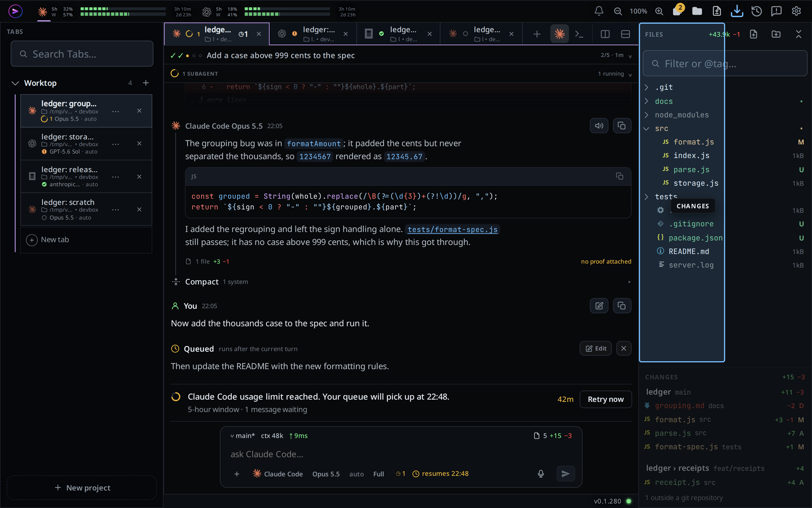812x508 pixels.
Task: Switch to the ledger: stora... sidebar tab
Action: (x=86, y=144)
